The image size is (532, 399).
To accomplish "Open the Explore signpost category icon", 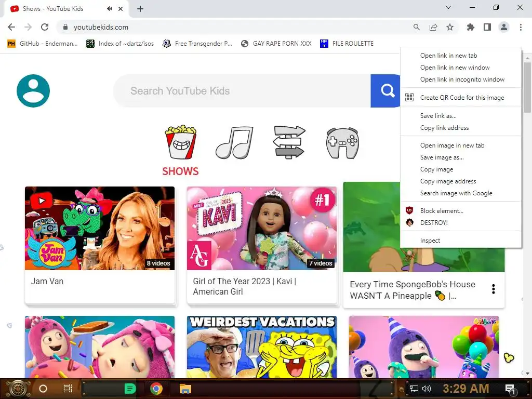I will coord(289,142).
